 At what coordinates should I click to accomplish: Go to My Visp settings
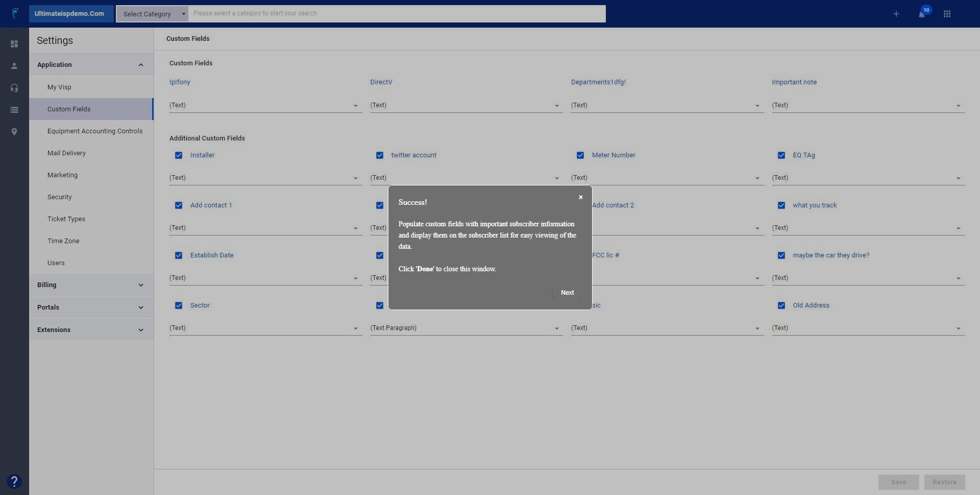(x=91, y=87)
